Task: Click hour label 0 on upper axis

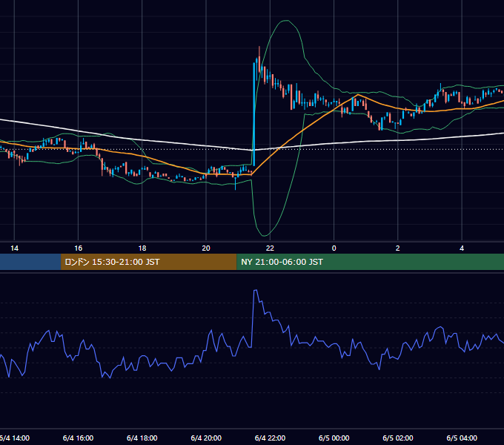Action: (334, 248)
